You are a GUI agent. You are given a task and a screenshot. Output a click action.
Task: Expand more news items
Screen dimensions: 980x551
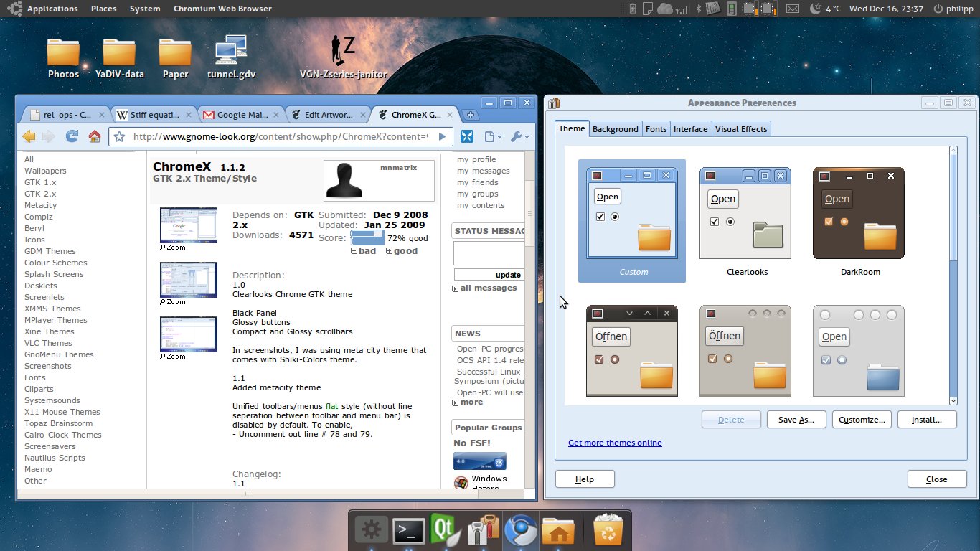click(467, 402)
